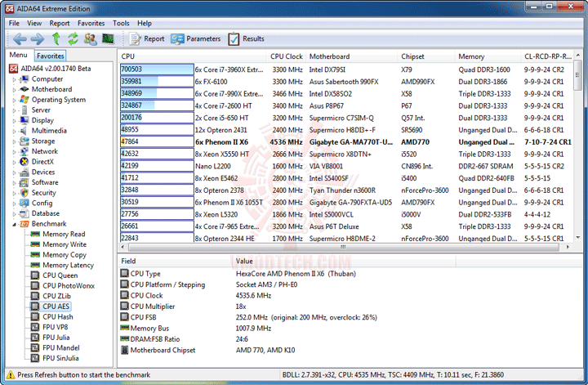Switch to the Menu tab
The height and width of the screenshot is (385, 588).
(x=18, y=55)
